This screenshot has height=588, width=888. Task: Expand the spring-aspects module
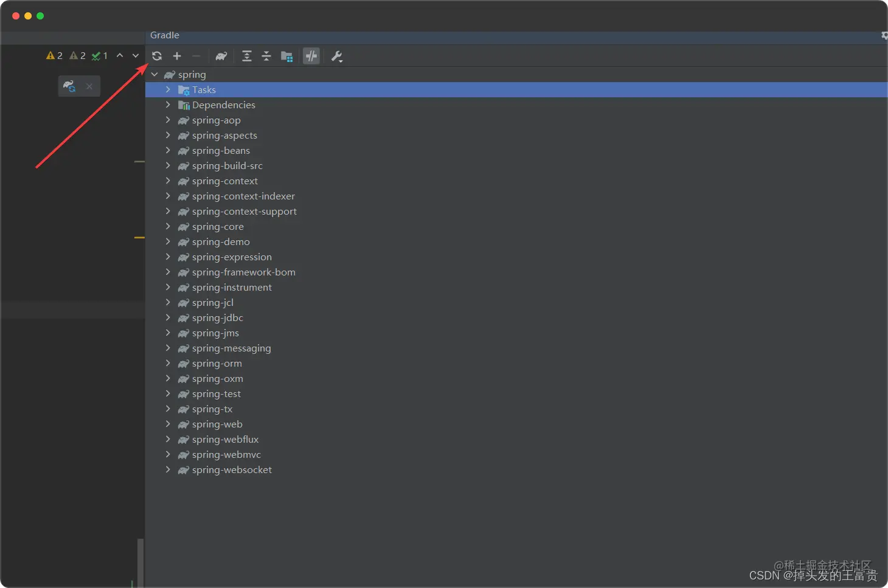[168, 135]
